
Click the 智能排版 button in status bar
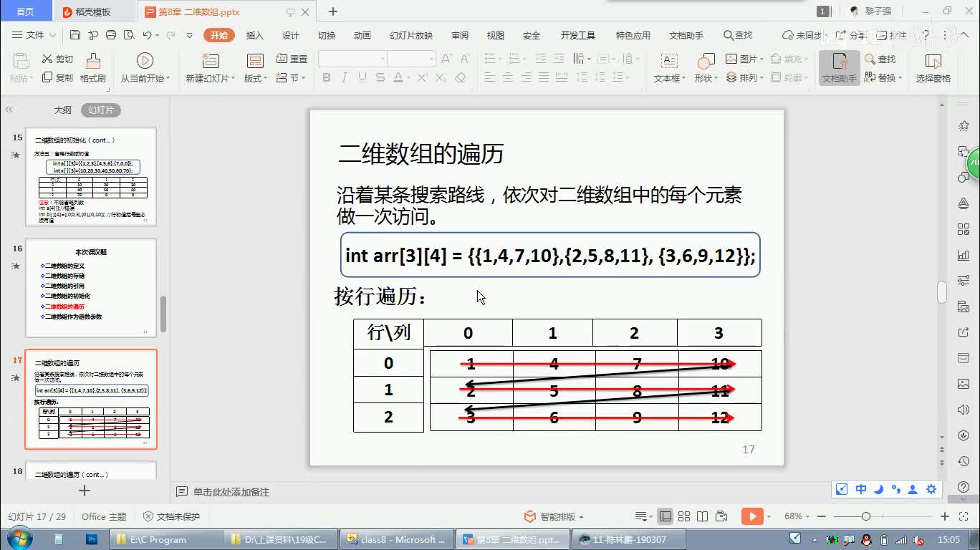click(557, 516)
